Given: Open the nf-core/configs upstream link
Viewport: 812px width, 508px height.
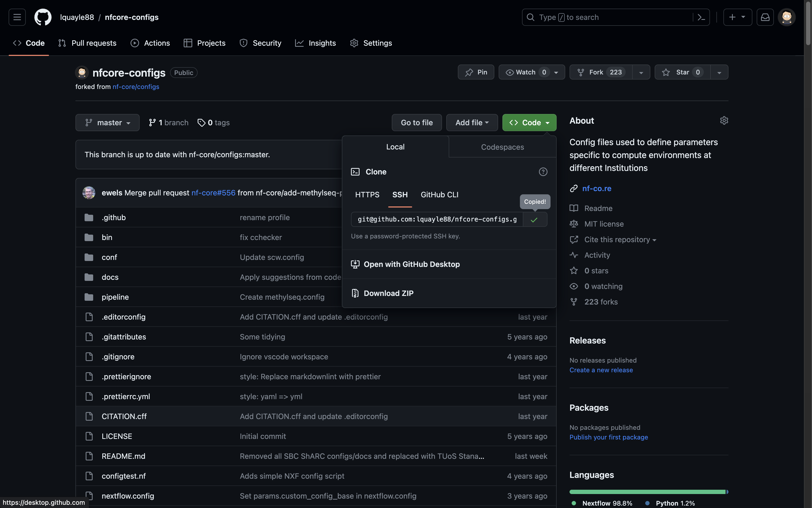Looking at the screenshot, I should tap(136, 87).
